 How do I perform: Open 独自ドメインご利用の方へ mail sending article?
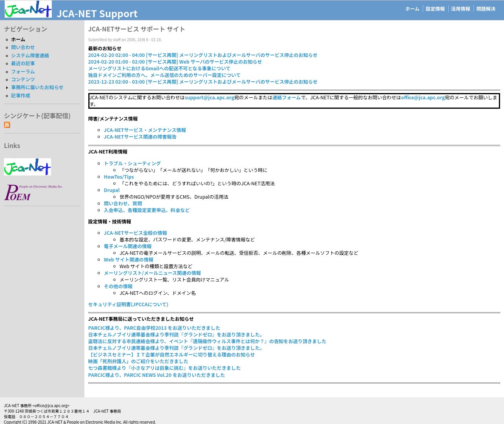[164, 75]
